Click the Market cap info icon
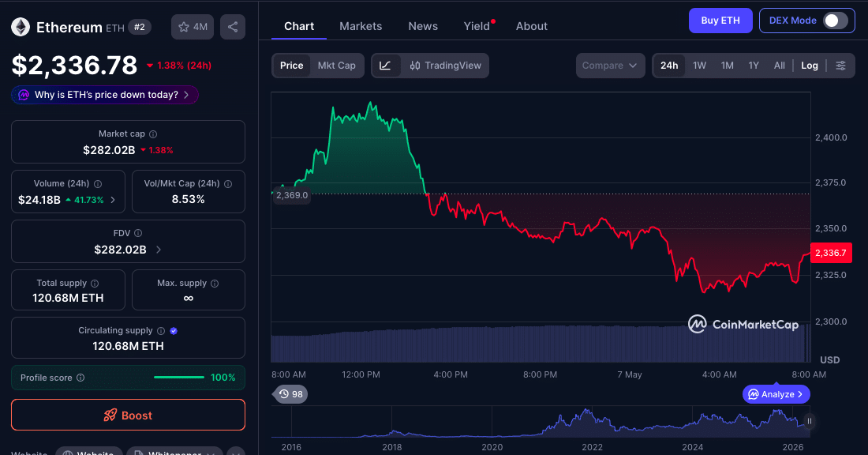The width and height of the screenshot is (868, 455). [x=153, y=134]
